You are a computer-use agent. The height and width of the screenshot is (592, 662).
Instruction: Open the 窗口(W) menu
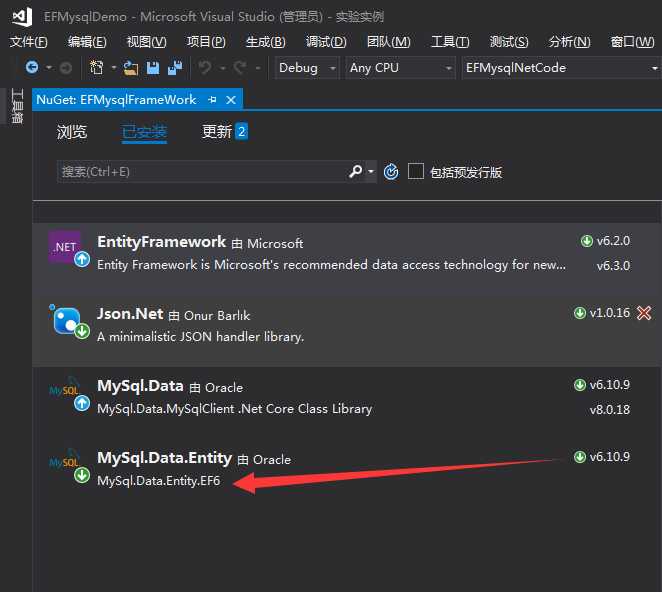[632, 42]
